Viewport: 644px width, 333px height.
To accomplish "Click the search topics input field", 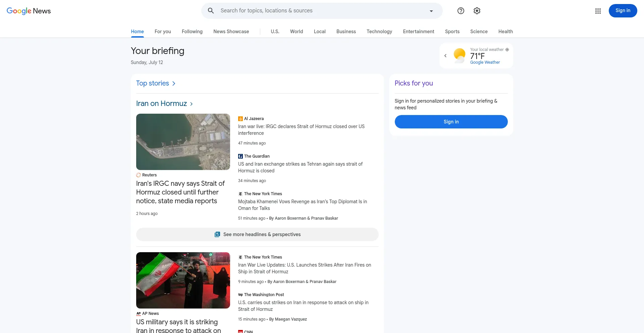I will point(322,11).
